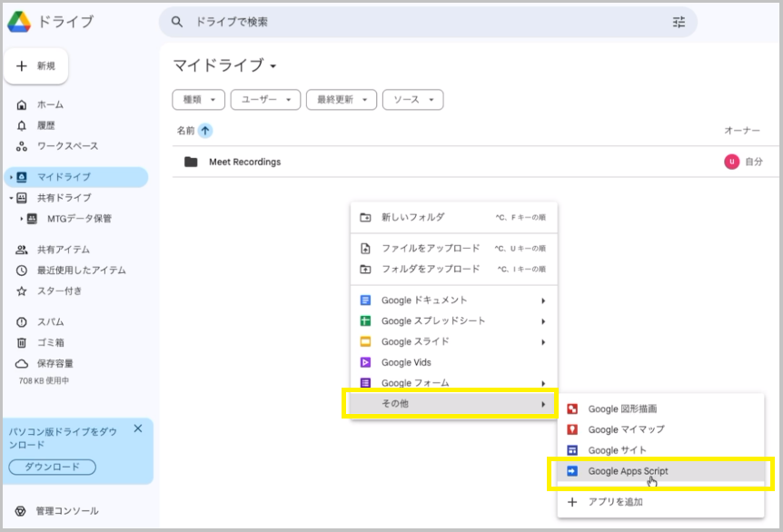Choose 新しいフォルダ from the menu
Screen dimensions: 783x532
454,218
